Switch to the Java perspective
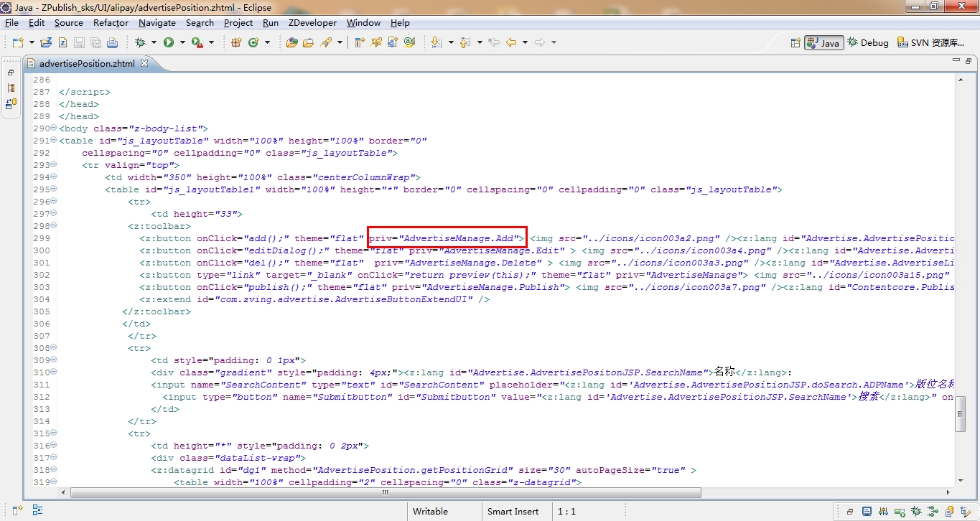Image resolution: width=980 pixels, height=521 pixels. (823, 43)
